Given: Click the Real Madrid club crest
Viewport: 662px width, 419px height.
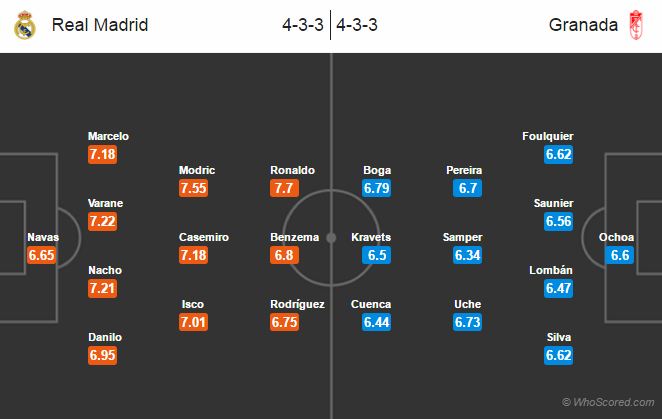Looking at the screenshot, I should tap(25, 25).
